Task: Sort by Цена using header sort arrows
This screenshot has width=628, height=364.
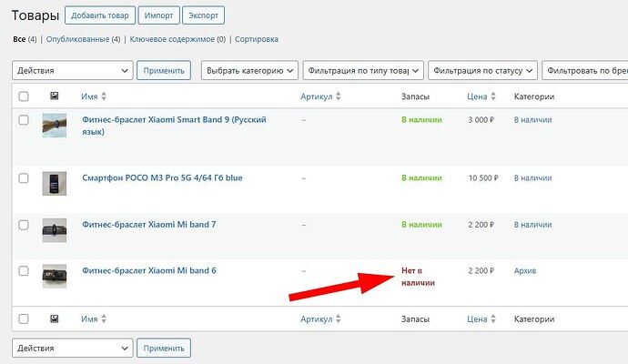Action: pos(493,96)
